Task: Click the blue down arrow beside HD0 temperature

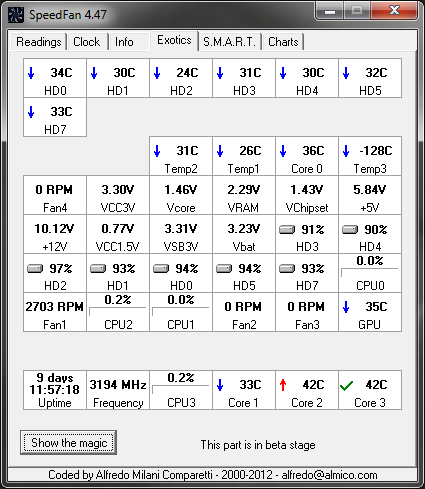Action: [31, 73]
